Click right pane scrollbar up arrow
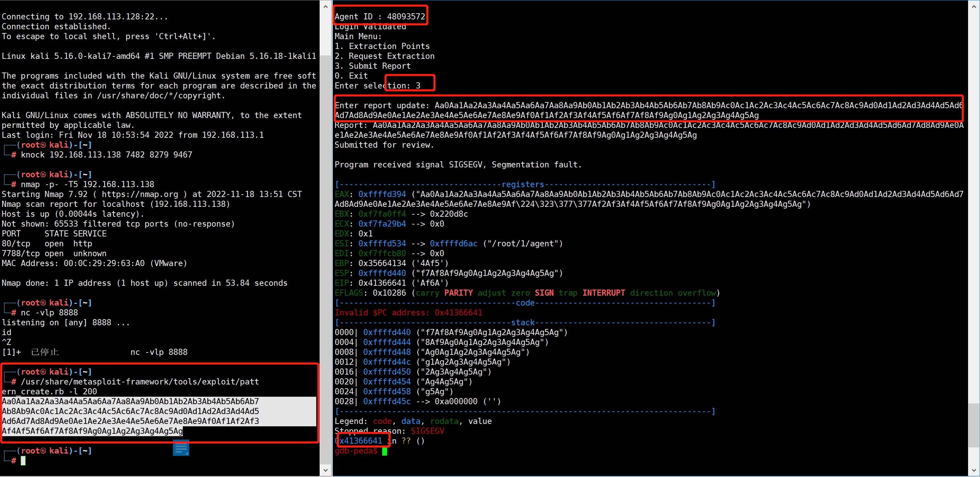The width and height of the screenshot is (980, 477). coord(974,6)
